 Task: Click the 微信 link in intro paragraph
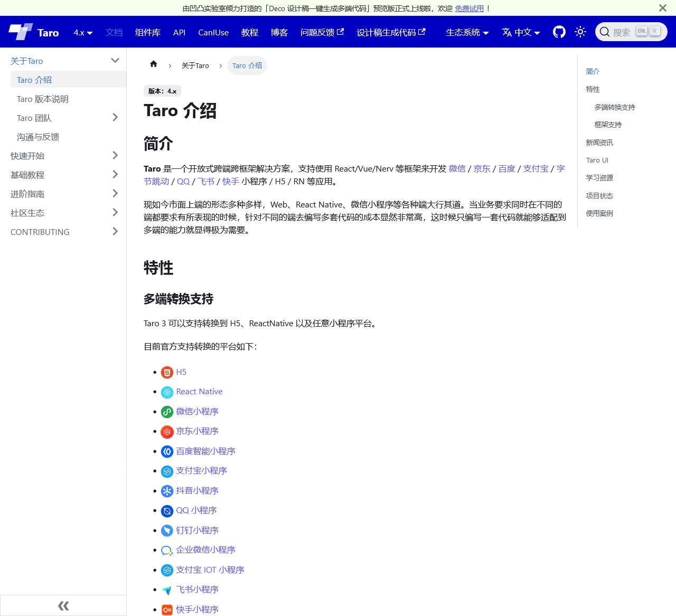(457, 168)
